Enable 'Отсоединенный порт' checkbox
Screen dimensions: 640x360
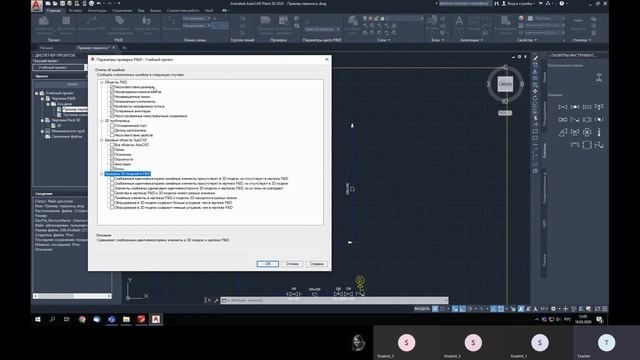pos(112,125)
